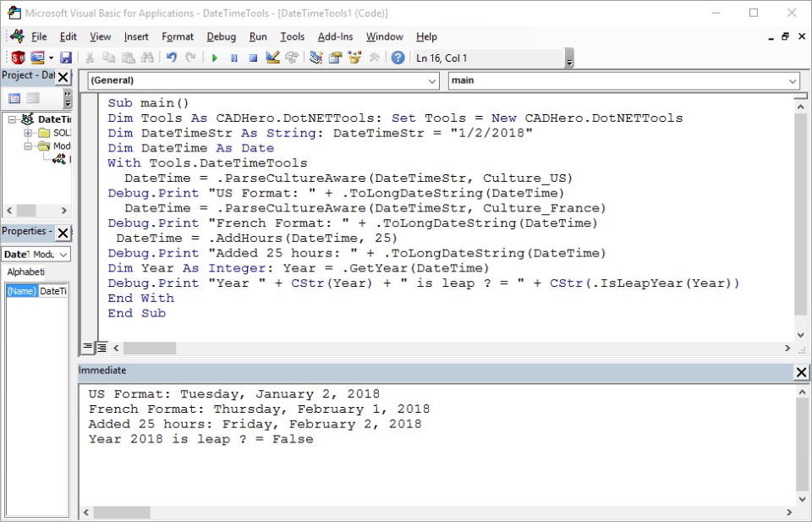Click the Insert UserForm toolbar icon

click(x=37, y=58)
